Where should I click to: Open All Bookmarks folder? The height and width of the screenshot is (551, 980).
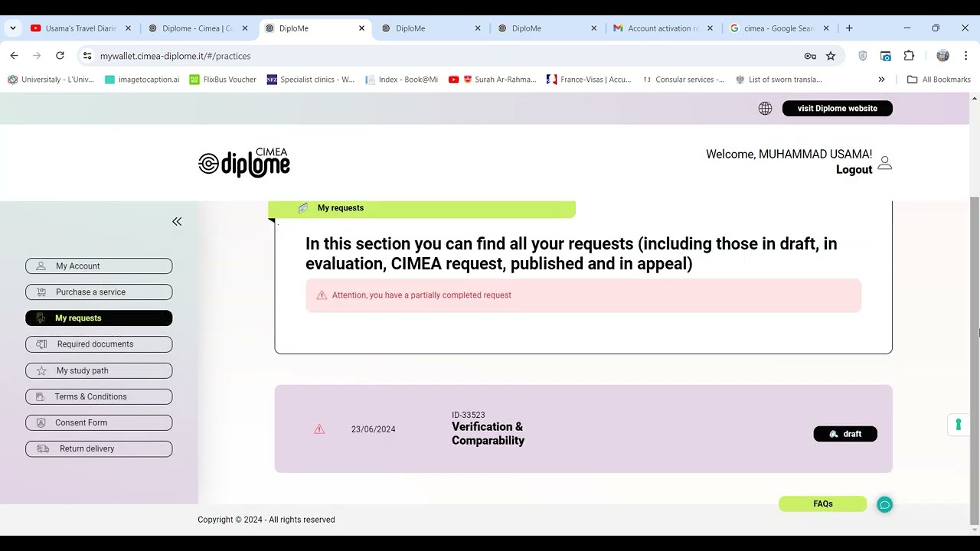[939, 80]
